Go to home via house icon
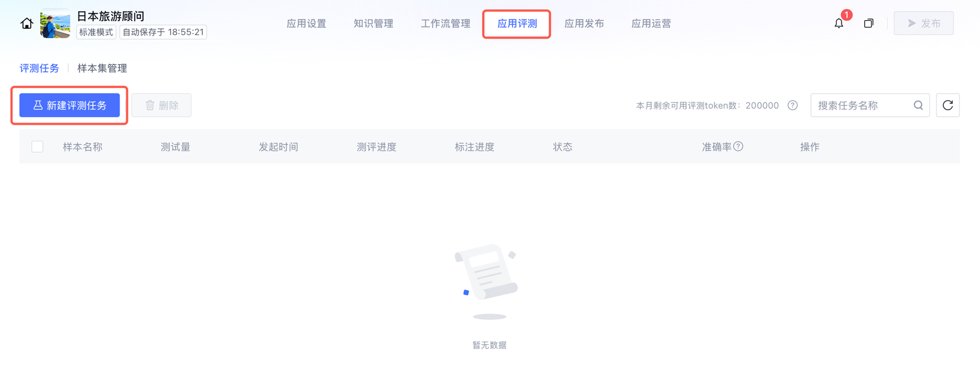 26,23
